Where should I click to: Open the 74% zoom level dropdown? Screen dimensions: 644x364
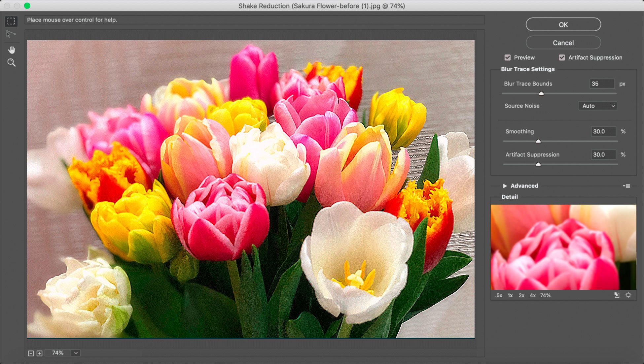[76, 353]
